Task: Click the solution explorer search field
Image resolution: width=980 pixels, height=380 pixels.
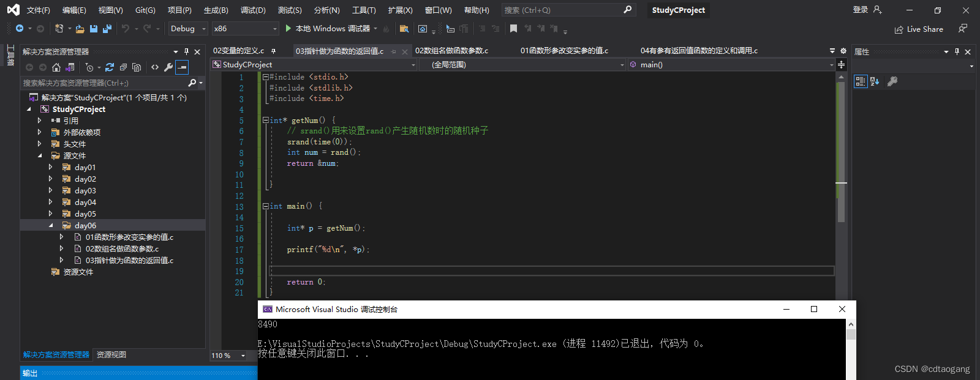Action: pyautogui.click(x=104, y=83)
